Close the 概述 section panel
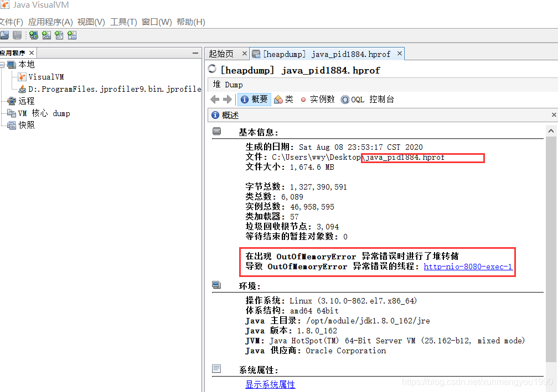This screenshot has height=392, width=558. [x=554, y=115]
